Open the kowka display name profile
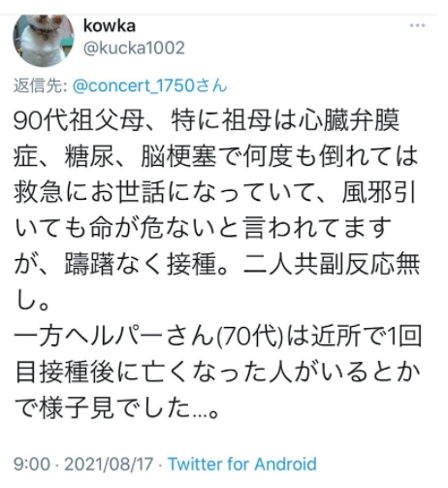 pos(110,25)
